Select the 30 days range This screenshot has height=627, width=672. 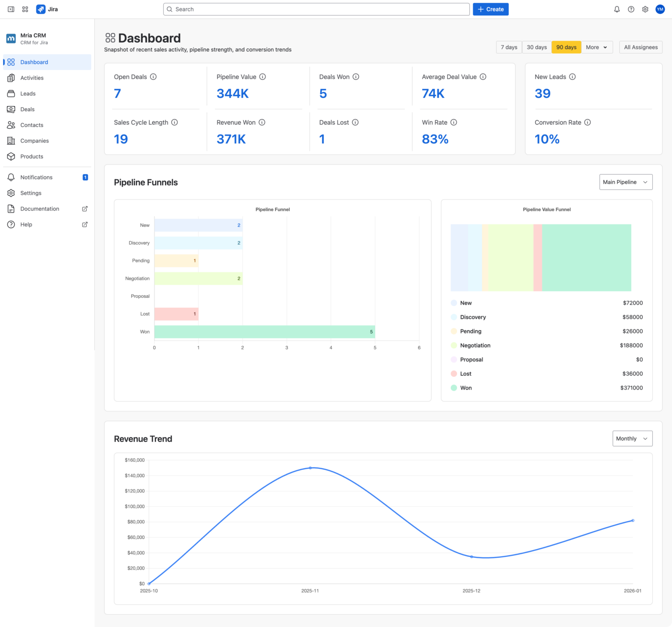tap(537, 47)
